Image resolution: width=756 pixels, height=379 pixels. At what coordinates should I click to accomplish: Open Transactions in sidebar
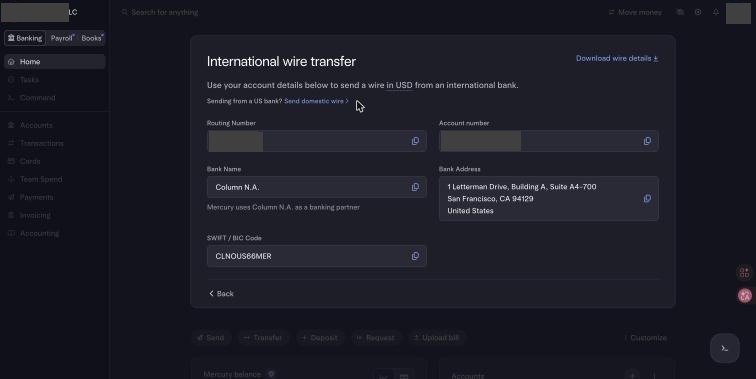click(x=54, y=143)
